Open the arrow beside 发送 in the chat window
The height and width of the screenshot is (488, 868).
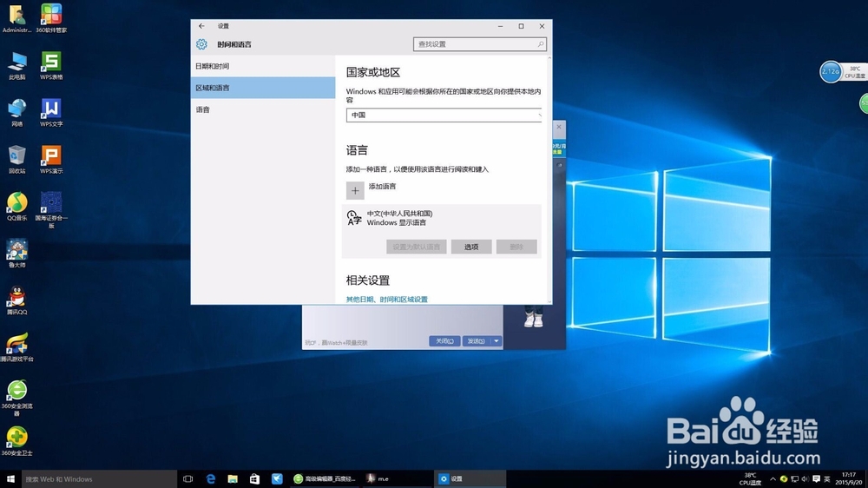496,341
